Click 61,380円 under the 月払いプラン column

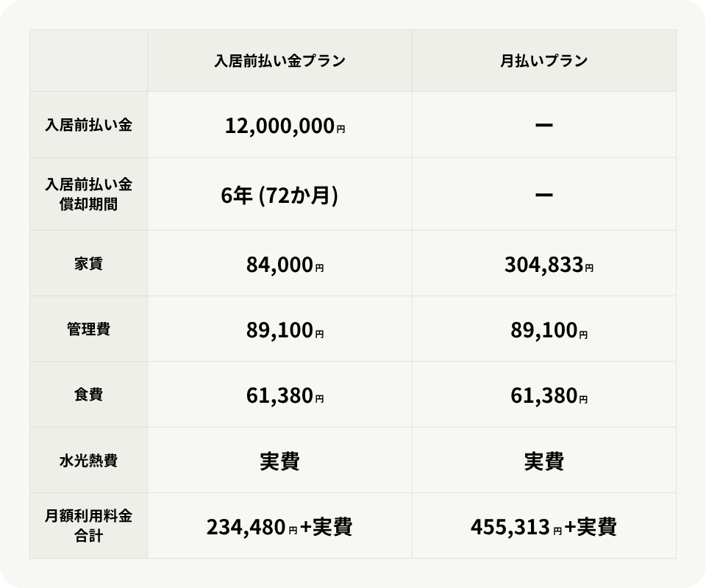click(549, 396)
